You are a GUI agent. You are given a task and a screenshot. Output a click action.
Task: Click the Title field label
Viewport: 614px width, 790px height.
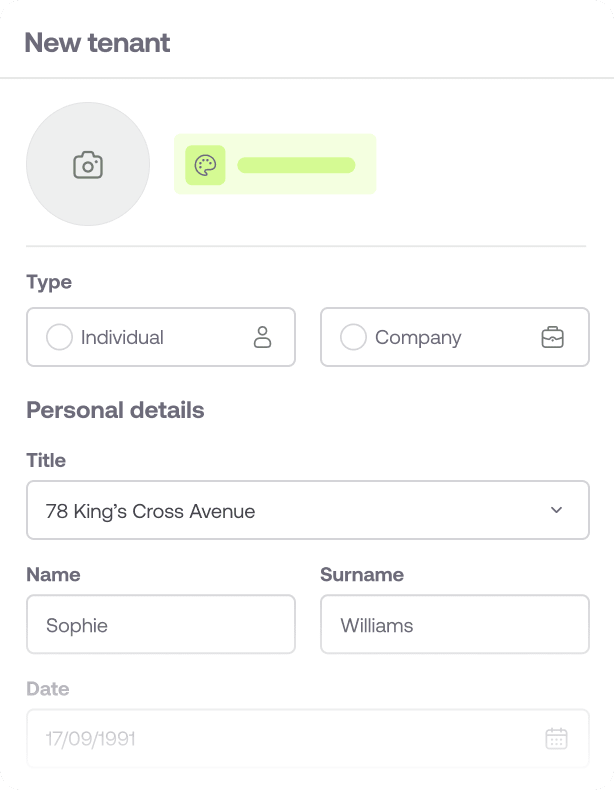(46, 460)
